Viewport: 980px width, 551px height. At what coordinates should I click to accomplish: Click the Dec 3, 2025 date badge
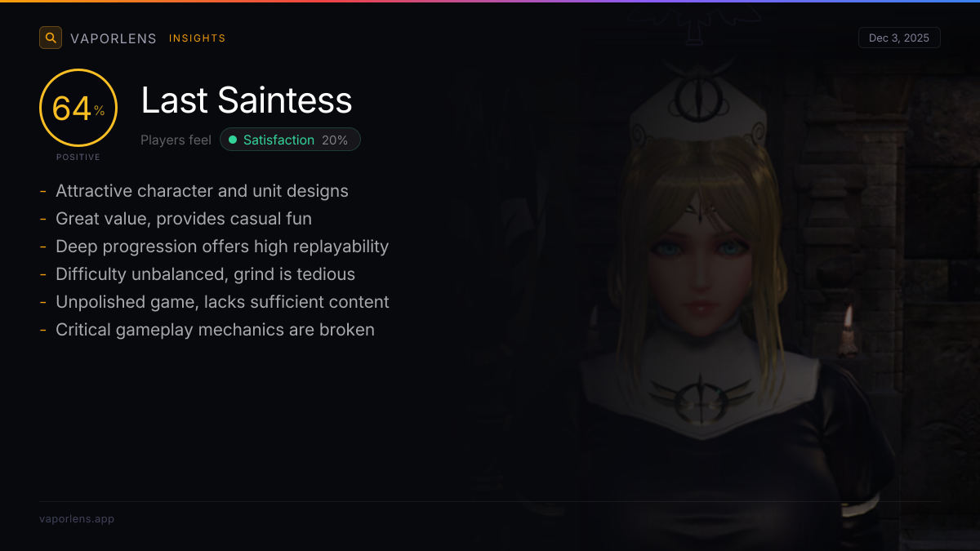coord(899,38)
